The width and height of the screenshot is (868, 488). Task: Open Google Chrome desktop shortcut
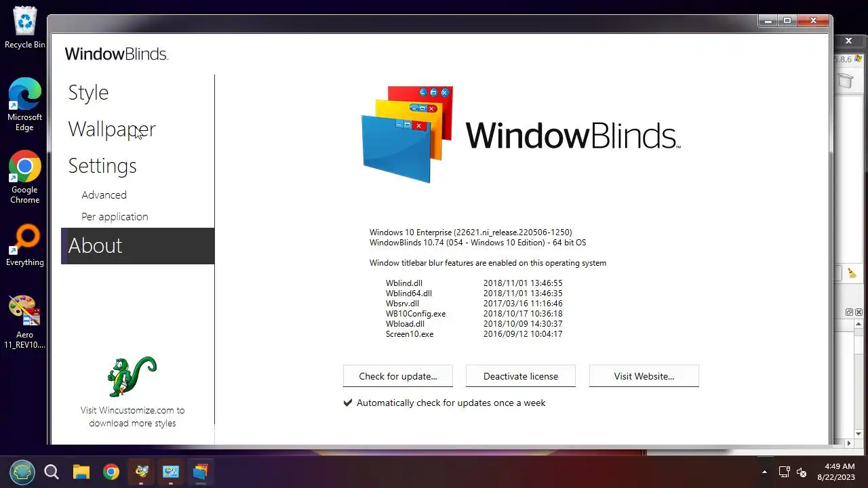pyautogui.click(x=24, y=177)
